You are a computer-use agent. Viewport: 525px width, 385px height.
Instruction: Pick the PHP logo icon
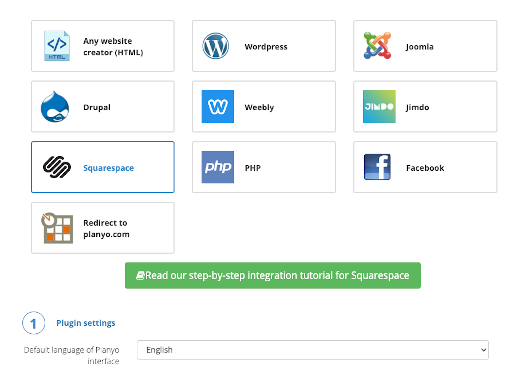[x=218, y=167]
